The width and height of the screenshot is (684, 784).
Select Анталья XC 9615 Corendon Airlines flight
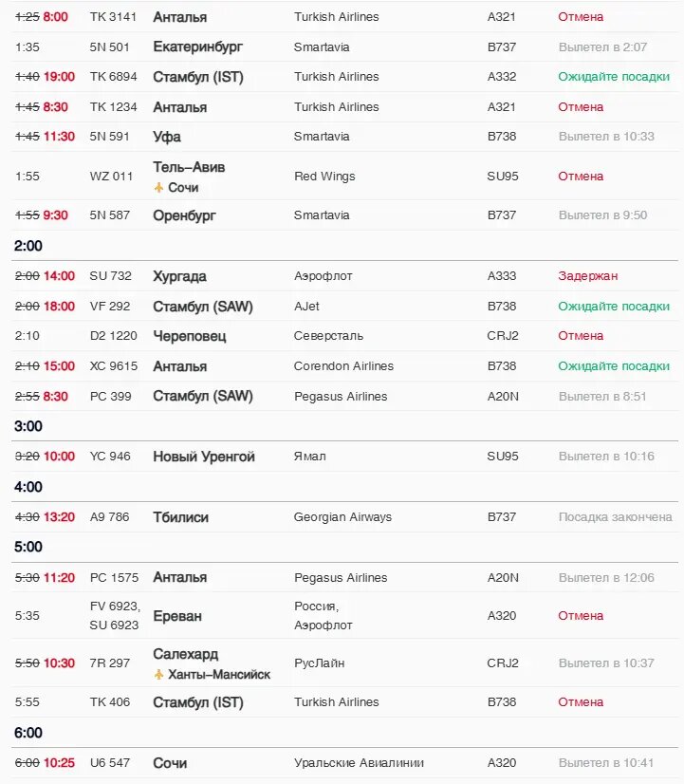(344, 366)
